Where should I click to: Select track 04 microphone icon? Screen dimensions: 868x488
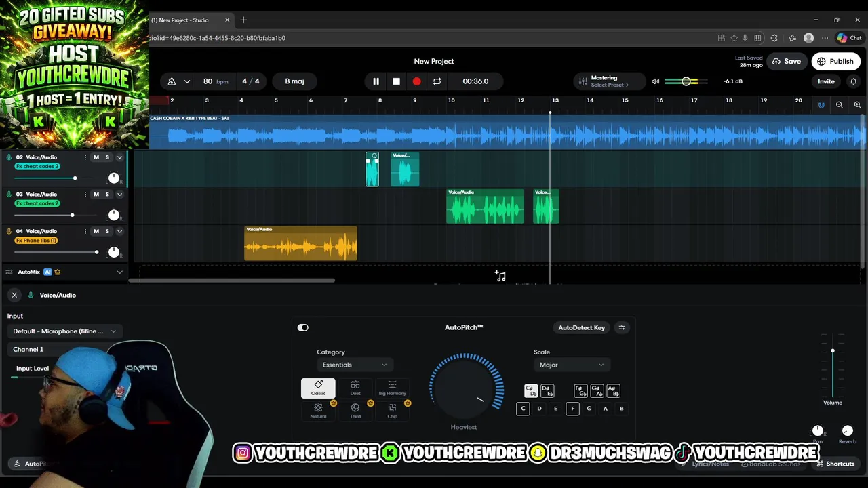point(9,231)
